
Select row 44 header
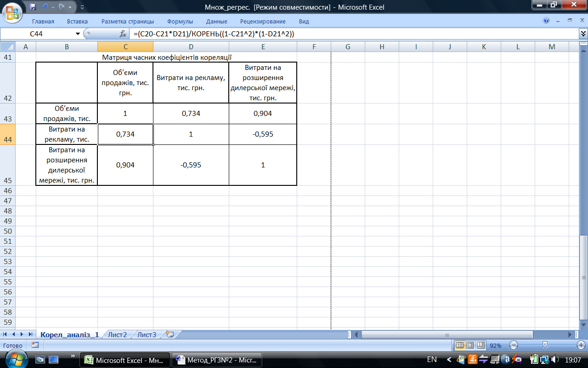pyautogui.click(x=8, y=134)
